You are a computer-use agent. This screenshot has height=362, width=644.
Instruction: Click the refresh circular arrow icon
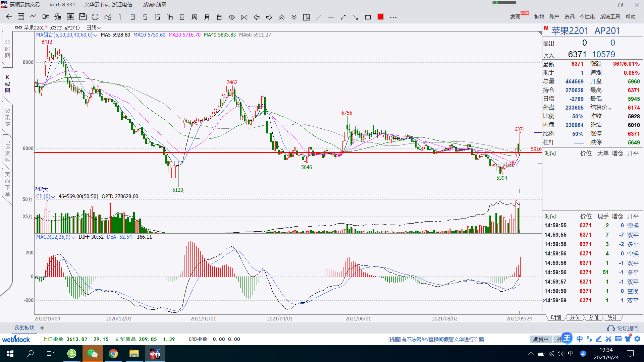pos(95,17)
